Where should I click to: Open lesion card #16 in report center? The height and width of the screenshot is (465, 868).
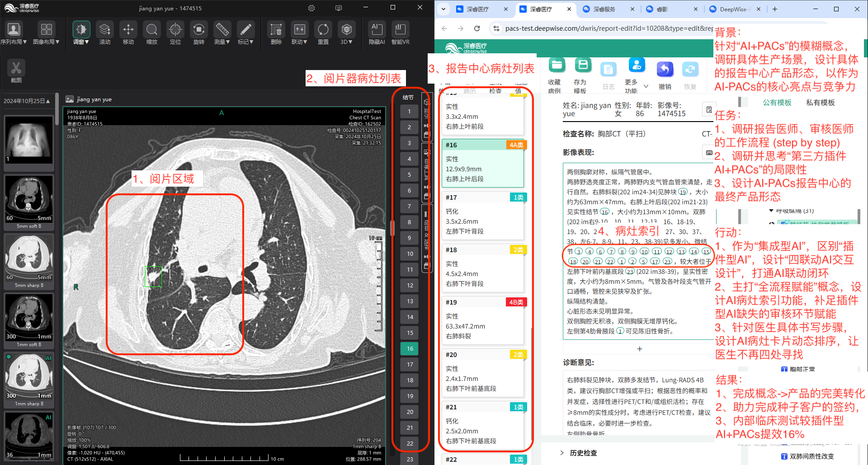point(483,163)
